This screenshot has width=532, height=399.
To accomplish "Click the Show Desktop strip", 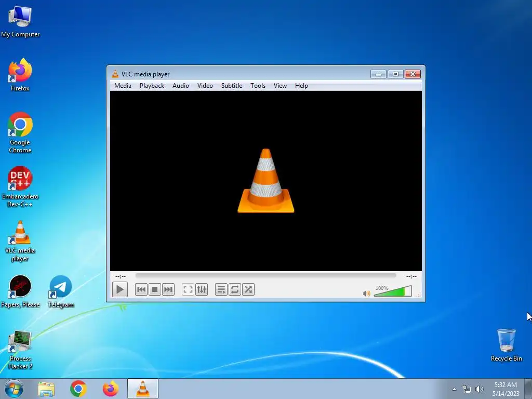I will [x=528, y=389].
